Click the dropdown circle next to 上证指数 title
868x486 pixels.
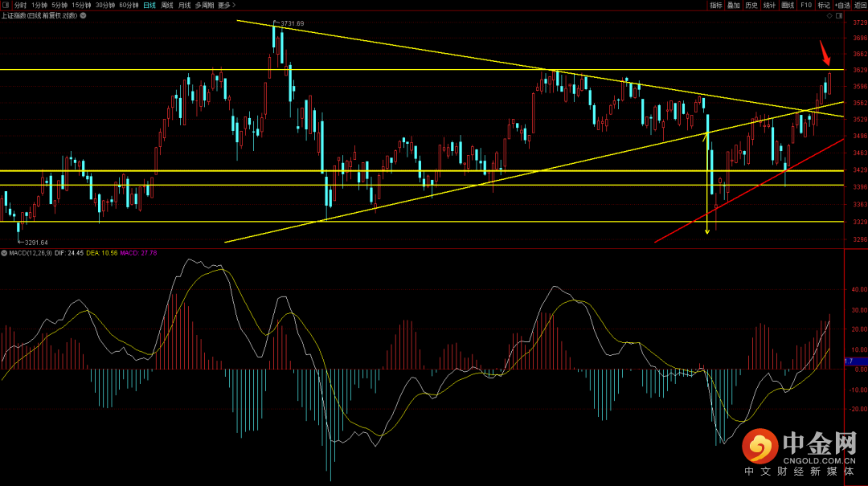[82, 15]
